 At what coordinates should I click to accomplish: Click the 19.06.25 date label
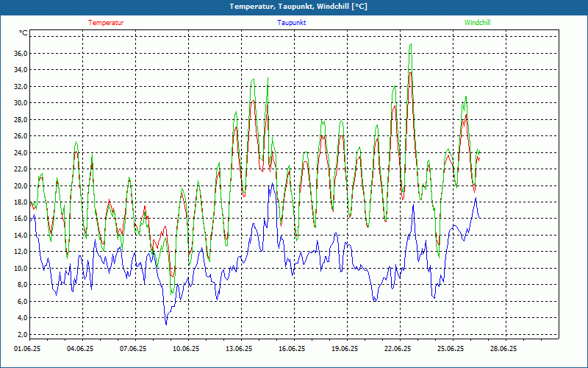[345, 349]
